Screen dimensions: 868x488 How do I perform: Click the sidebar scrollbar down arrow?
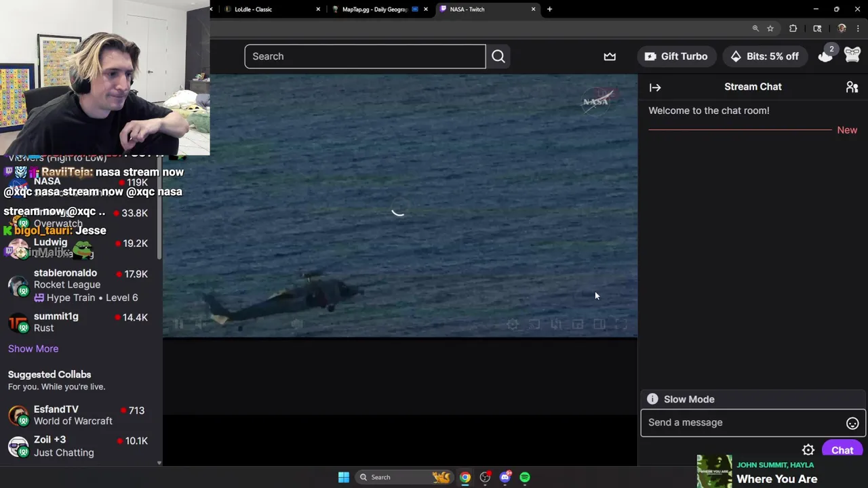(x=159, y=463)
